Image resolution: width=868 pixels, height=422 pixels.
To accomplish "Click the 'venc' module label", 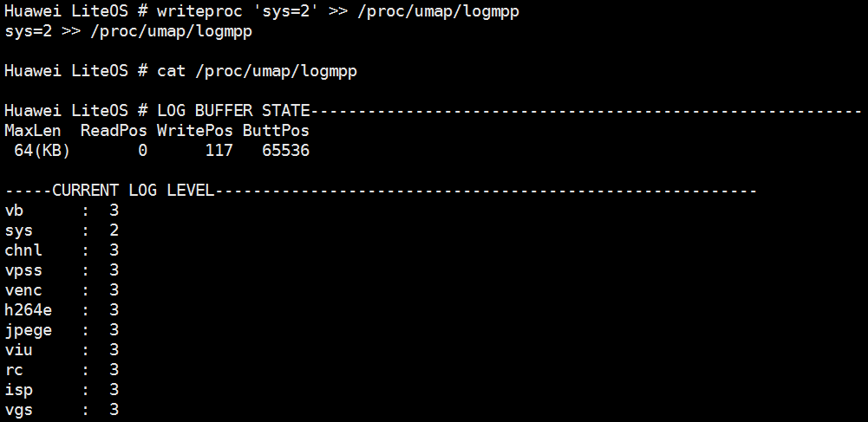I will [x=23, y=290].
